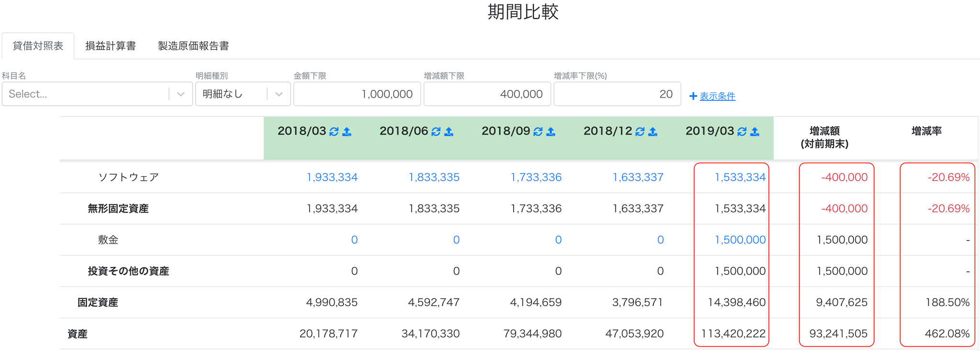
Task: Click 無形固定資産 change rate -20.69%
Action: tap(949, 208)
